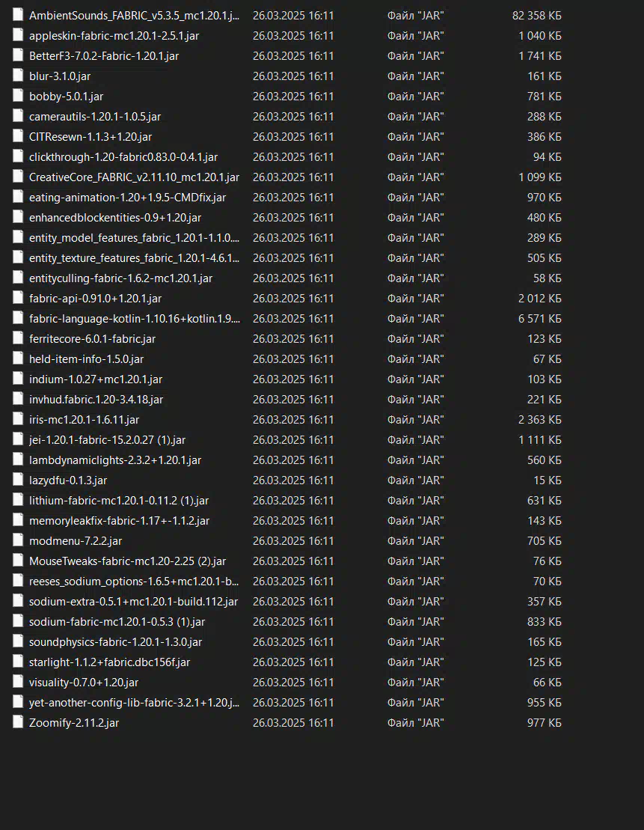This screenshot has height=830, width=644.
Task: Click the file icon of enhancedblockentities-0.9+1.20.jar
Action: pos(18,217)
